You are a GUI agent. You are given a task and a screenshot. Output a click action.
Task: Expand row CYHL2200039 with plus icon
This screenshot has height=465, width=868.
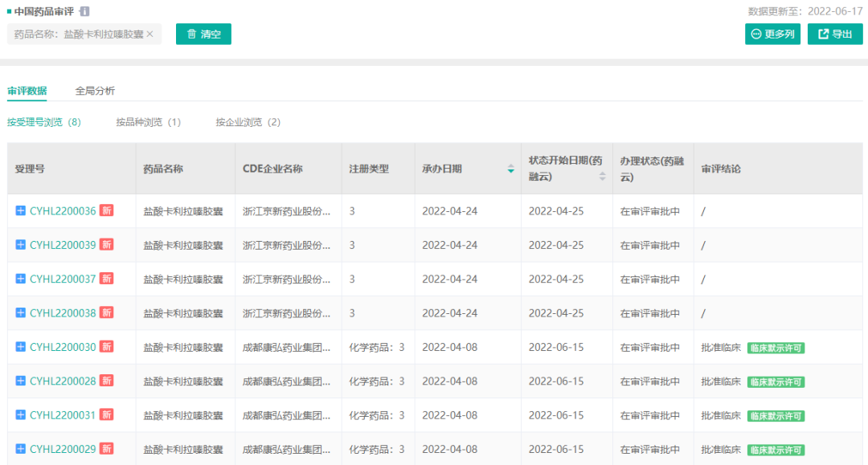(x=21, y=245)
